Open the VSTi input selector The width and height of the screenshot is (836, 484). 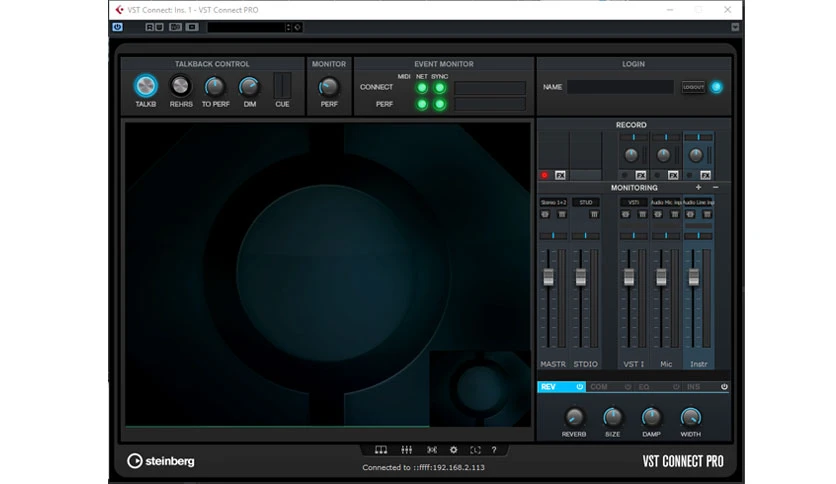click(633, 203)
